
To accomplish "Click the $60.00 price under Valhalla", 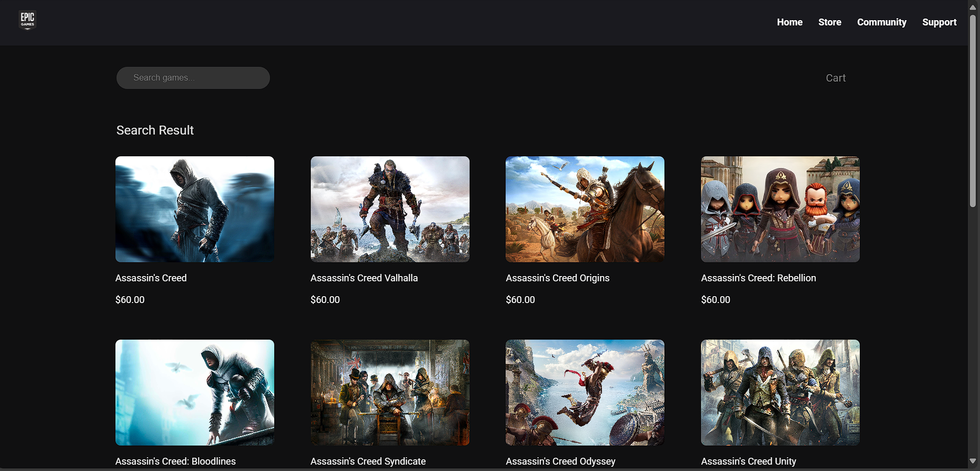I will 325,300.
